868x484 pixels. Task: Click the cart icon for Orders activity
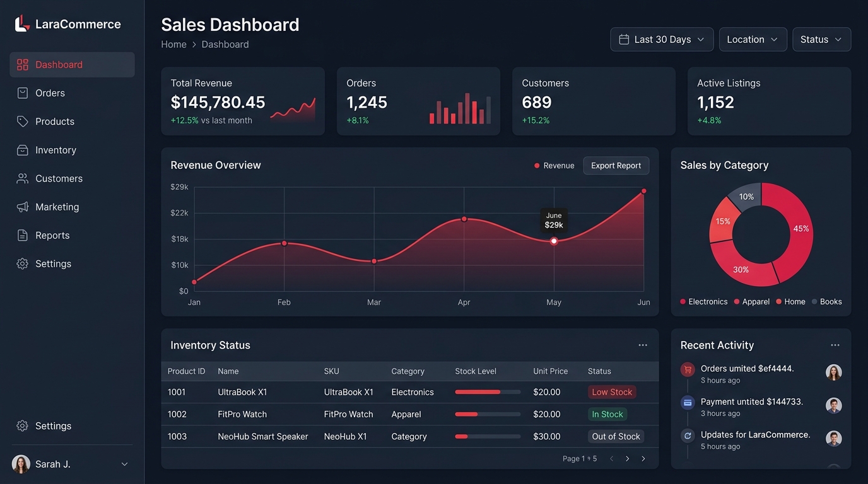coord(688,370)
